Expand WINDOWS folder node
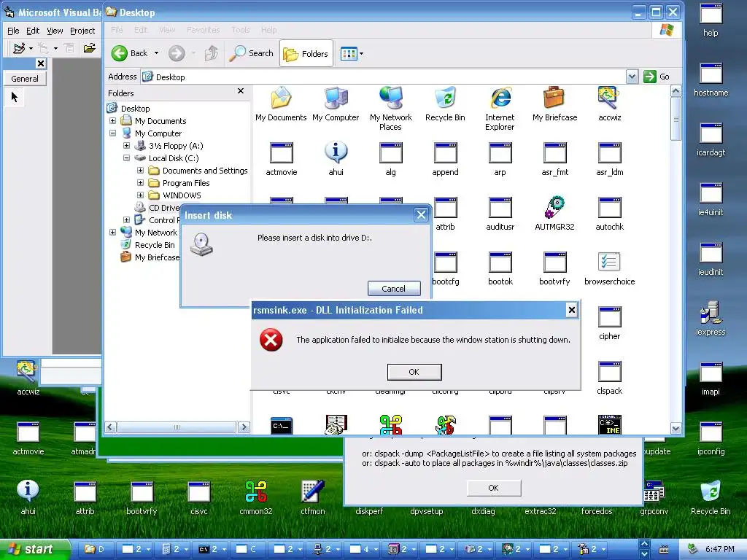 coord(141,195)
